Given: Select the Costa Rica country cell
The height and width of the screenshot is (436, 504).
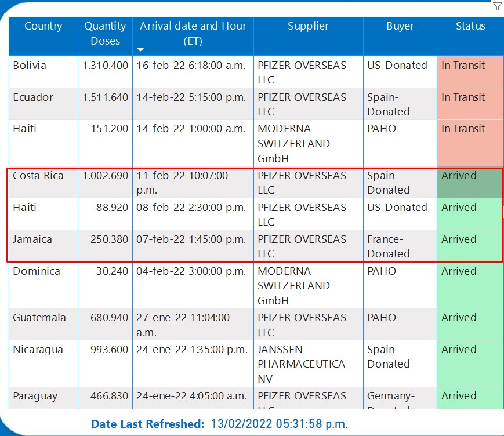Looking at the screenshot, I should 38,176.
